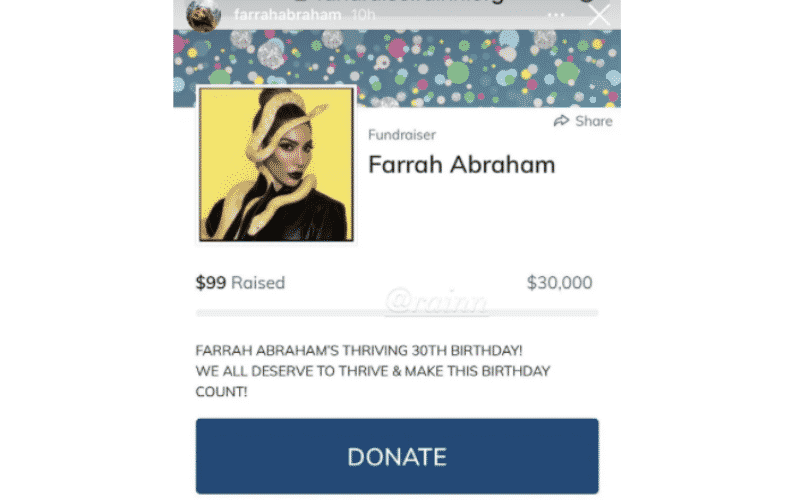Tap the farrahabraham story avatar

(x=203, y=15)
